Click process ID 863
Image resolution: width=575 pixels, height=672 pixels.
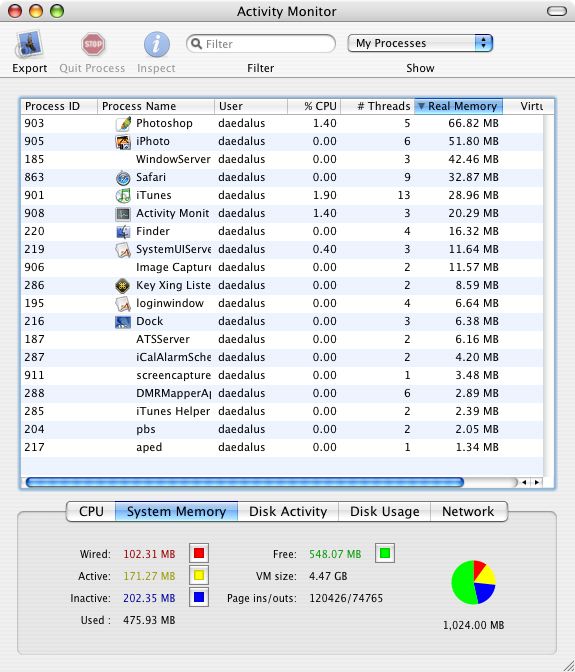pyautogui.click(x=34, y=177)
